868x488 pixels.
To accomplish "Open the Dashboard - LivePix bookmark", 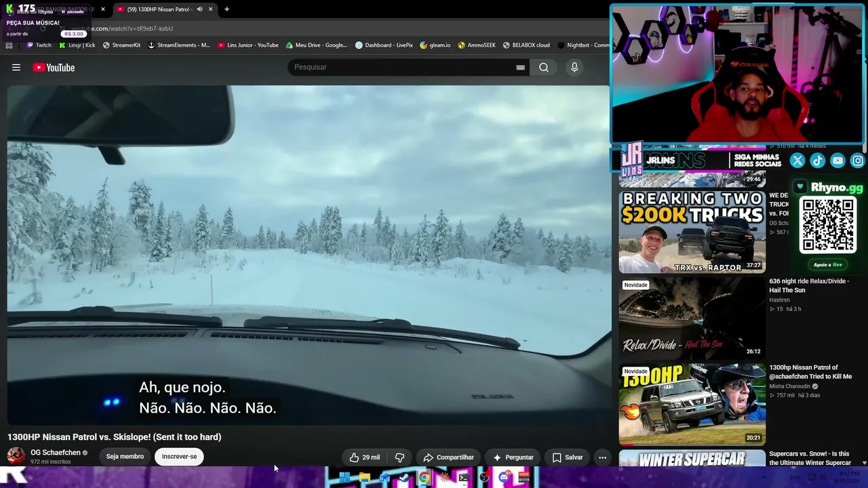I will click(384, 45).
